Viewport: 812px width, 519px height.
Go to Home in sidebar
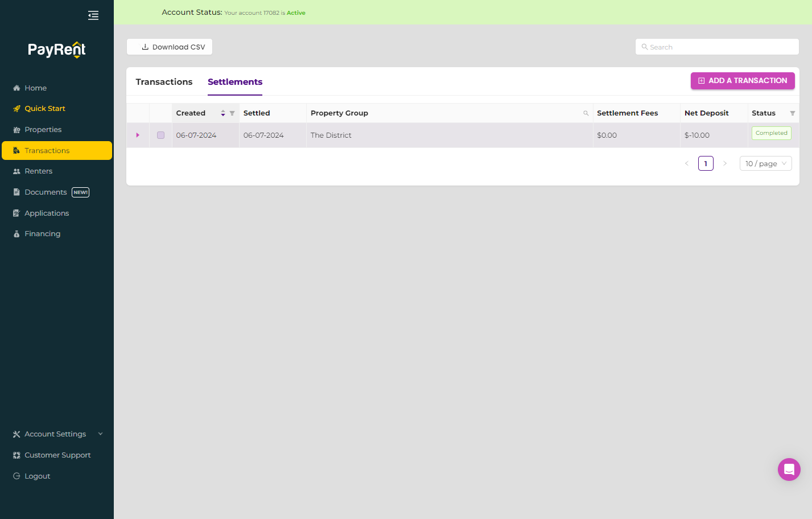(x=57, y=88)
